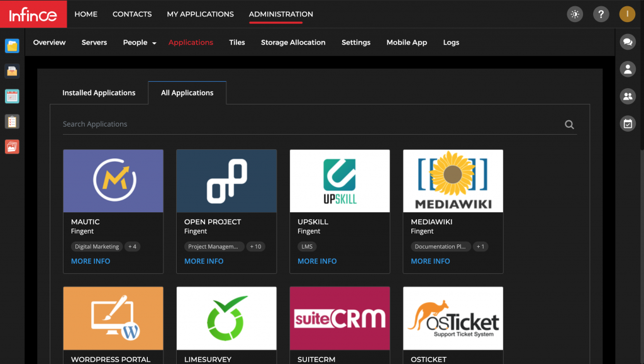Go to the HOME menu

[86, 14]
